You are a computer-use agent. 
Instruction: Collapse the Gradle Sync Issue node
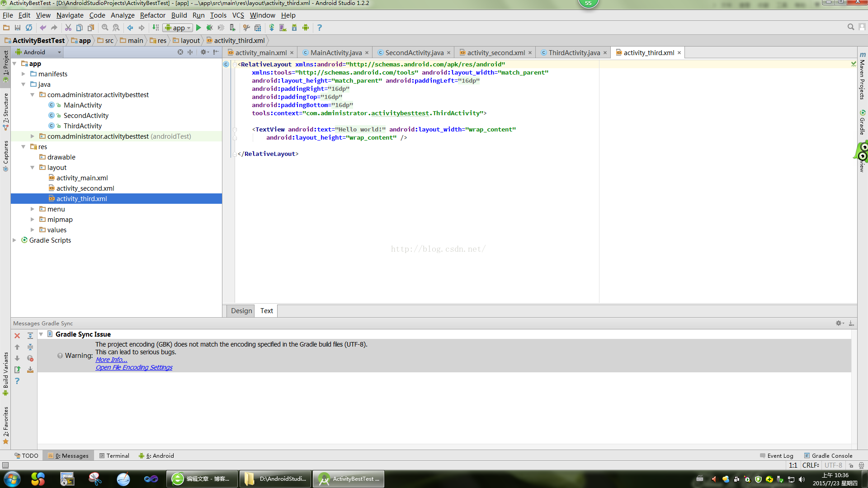point(41,334)
